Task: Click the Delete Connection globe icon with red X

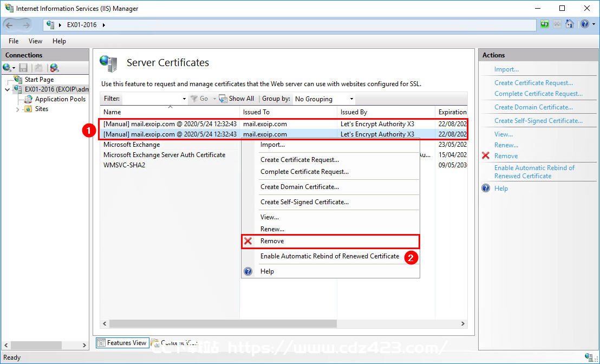Action: [x=54, y=68]
